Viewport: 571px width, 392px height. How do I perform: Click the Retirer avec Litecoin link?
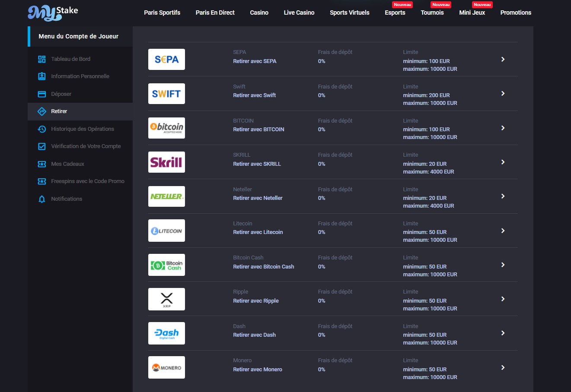point(258,232)
